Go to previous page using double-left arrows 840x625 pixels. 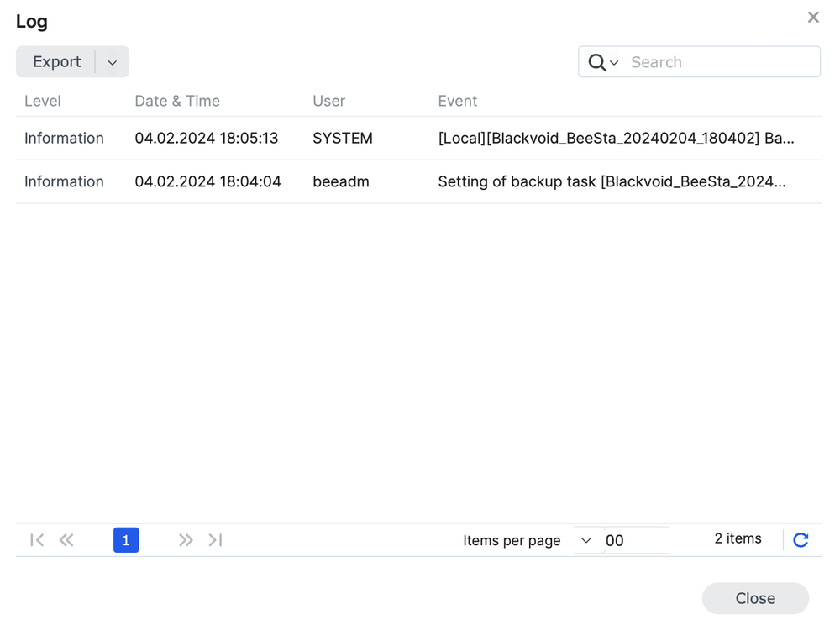tap(66, 540)
